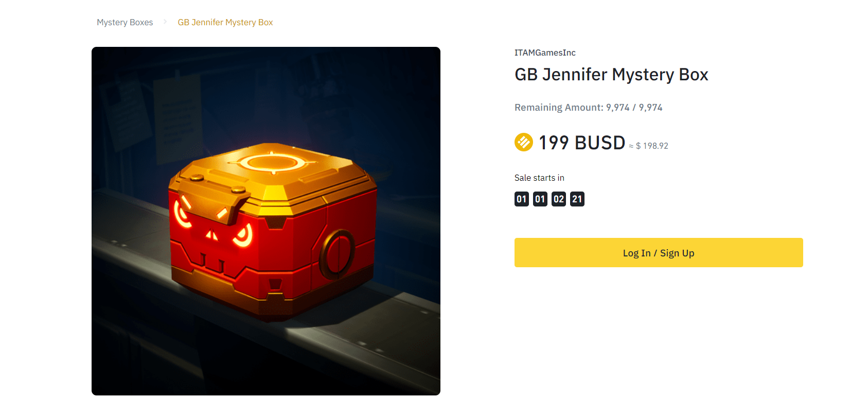Click the ITAMGamesInc creator name
Screen dimensions: 868x415
click(545, 53)
